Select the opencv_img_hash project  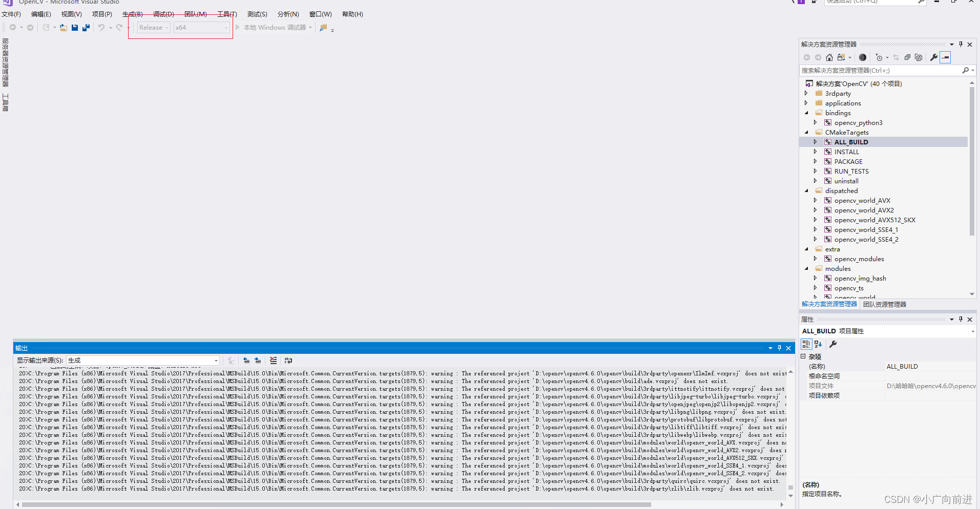860,278
